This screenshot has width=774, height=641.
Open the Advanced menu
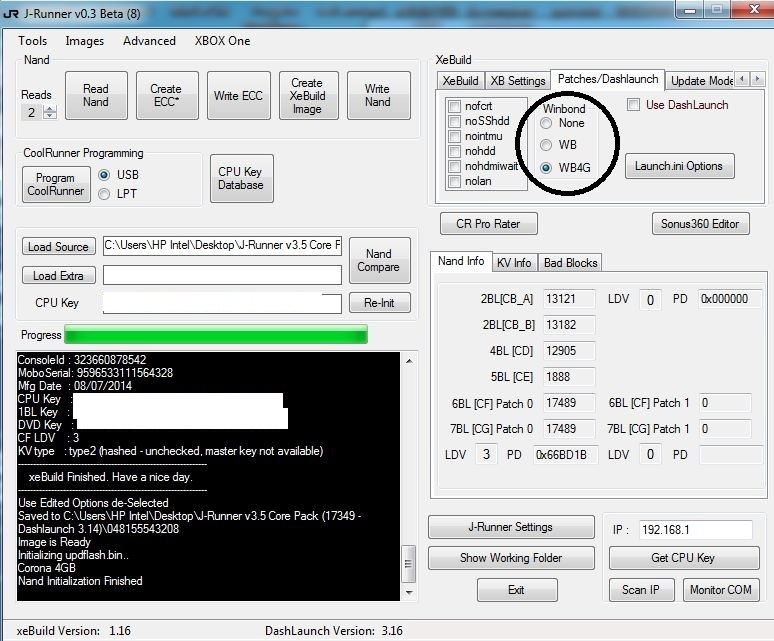(149, 41)
